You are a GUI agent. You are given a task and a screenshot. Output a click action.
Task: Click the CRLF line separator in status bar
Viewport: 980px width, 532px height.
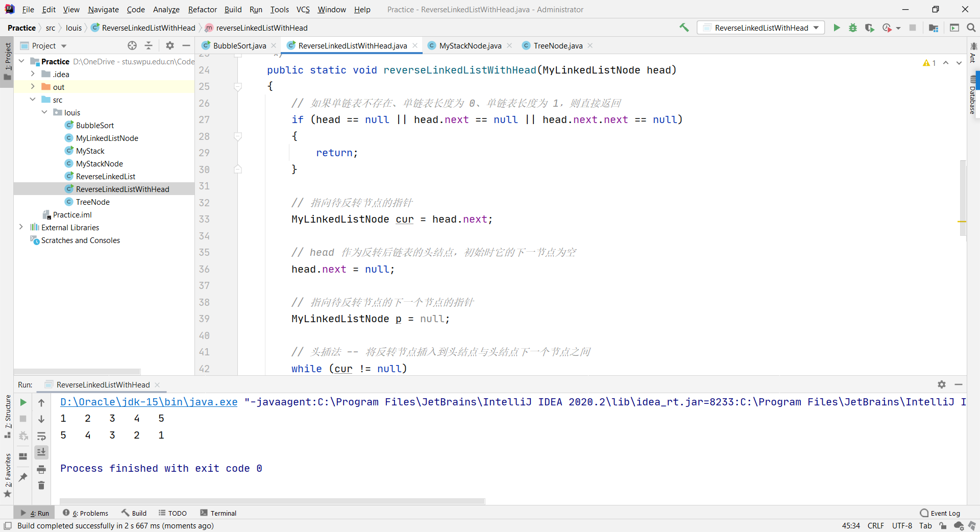coord(876,525)
